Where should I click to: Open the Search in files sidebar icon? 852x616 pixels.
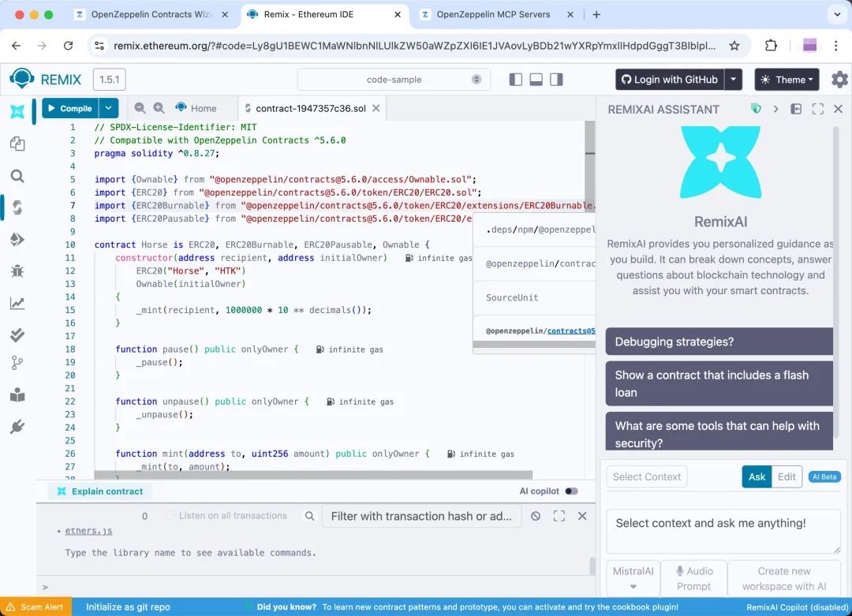(17, 176)
